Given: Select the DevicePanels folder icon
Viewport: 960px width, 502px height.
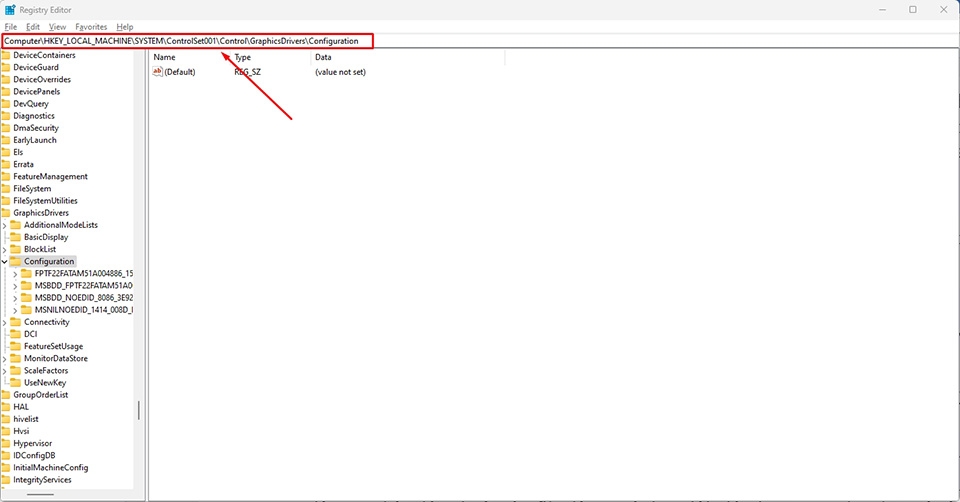Looking at the screenshot, I should [x=6, y=92].
